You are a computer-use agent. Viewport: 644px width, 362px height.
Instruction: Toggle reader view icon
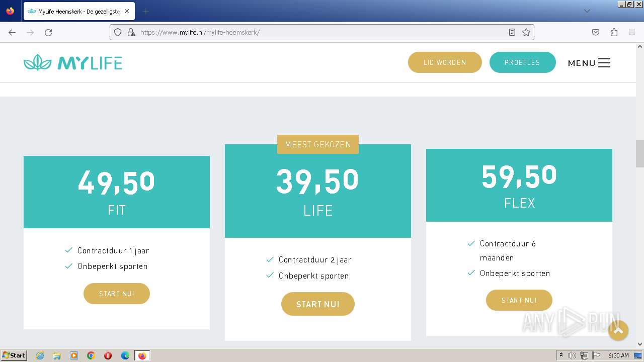(512, 32)
